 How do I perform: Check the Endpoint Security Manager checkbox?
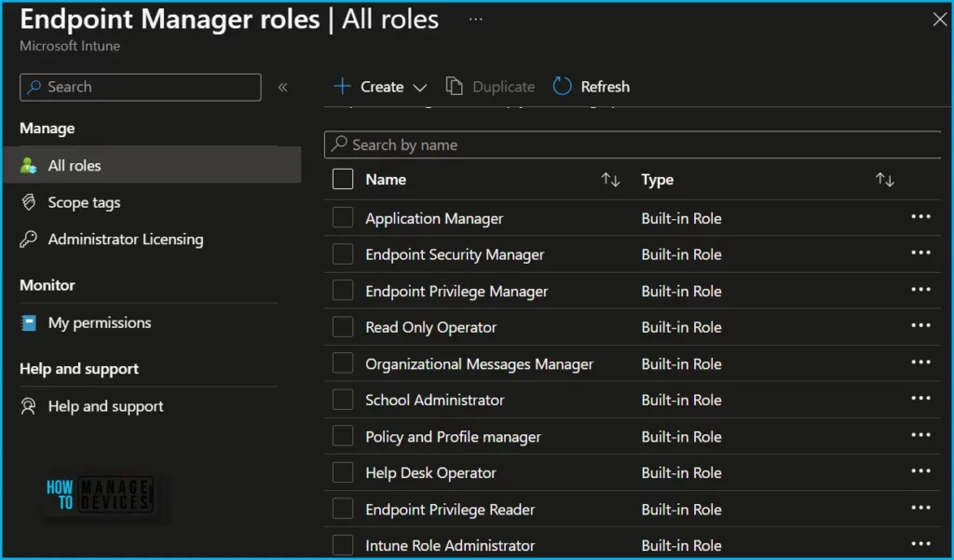coord(343,253)
